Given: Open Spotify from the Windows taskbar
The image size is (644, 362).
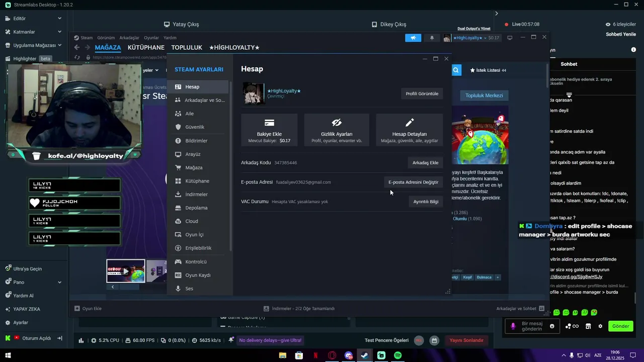Looking at the screenshot, I should point(397,355).
